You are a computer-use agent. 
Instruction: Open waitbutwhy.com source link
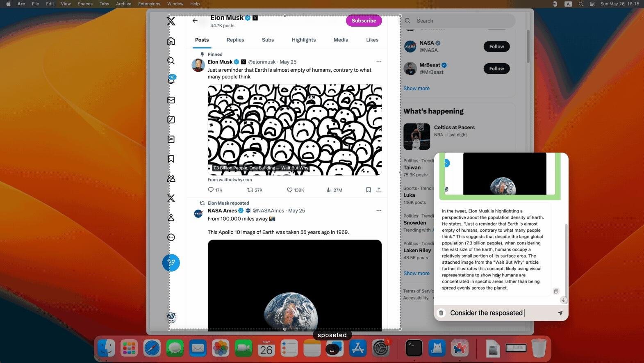(230, 180)
